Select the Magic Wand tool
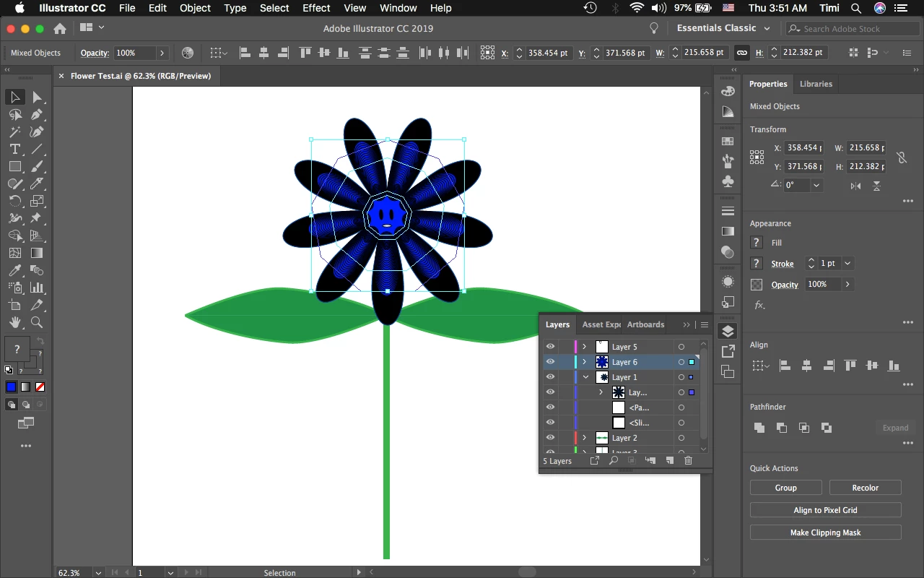The image size is (924, 578). point(15,131)
